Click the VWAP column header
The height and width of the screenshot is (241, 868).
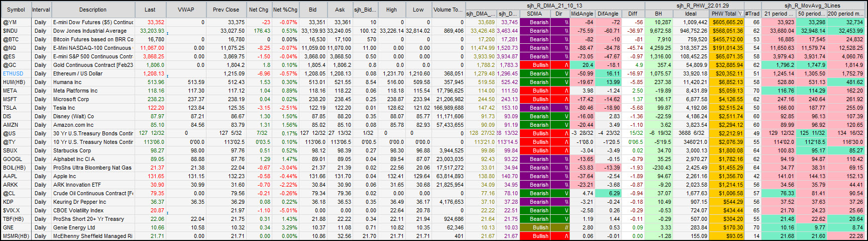(x=186, y=10)
